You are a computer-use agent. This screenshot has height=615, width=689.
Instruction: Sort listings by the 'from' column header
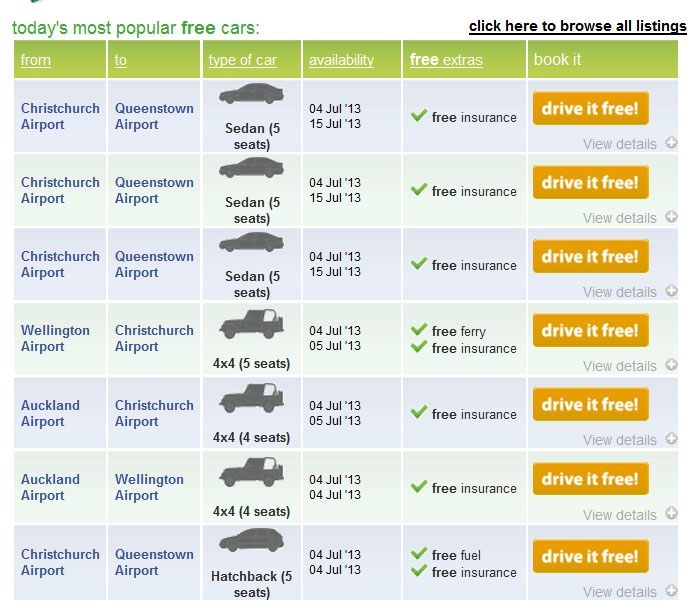pos(36,60)
